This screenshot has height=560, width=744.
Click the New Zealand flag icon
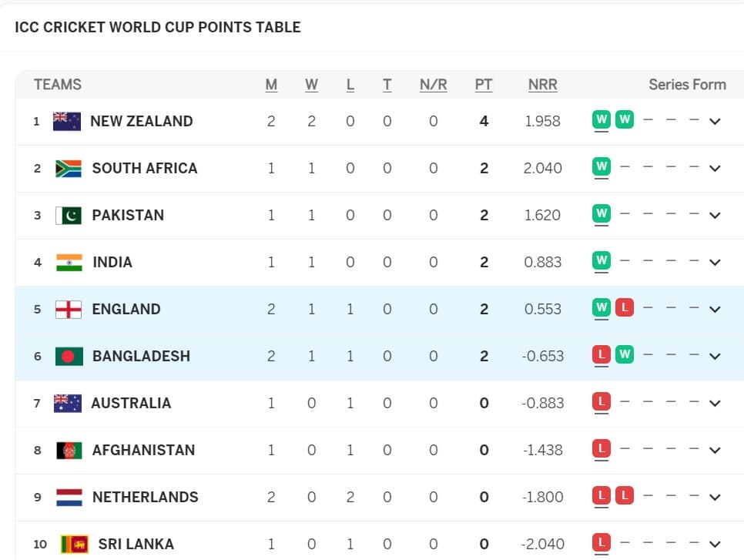pyautogui.click(x=67, y=122)
